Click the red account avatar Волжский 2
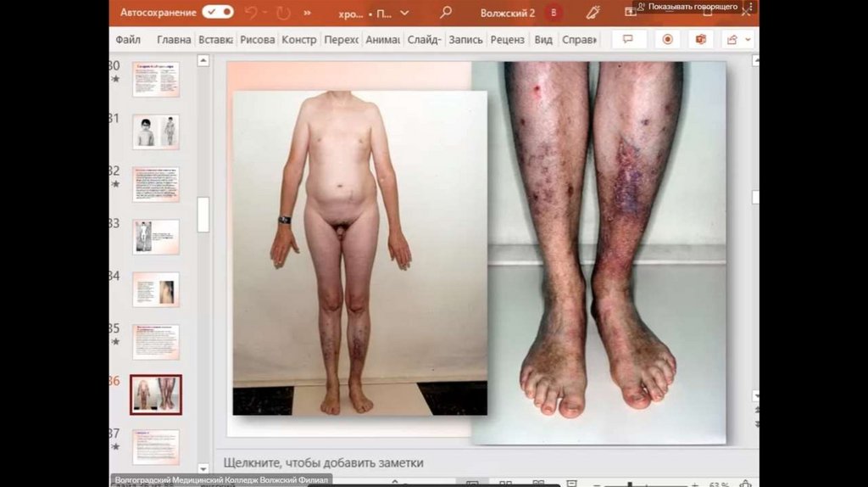 [x=554, y=13]
